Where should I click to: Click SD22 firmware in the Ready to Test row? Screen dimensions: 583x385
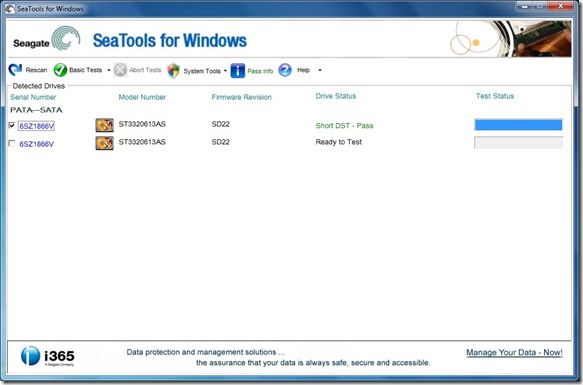220,142
